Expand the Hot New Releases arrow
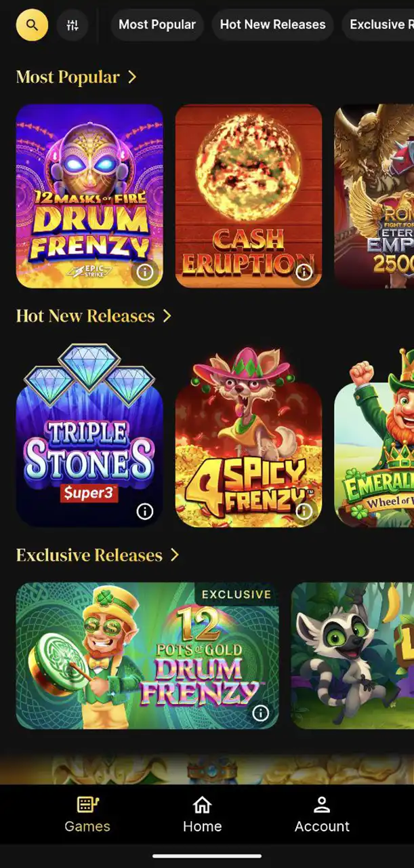414x868 pixels. pyautogui.click(x=167, y=316)
